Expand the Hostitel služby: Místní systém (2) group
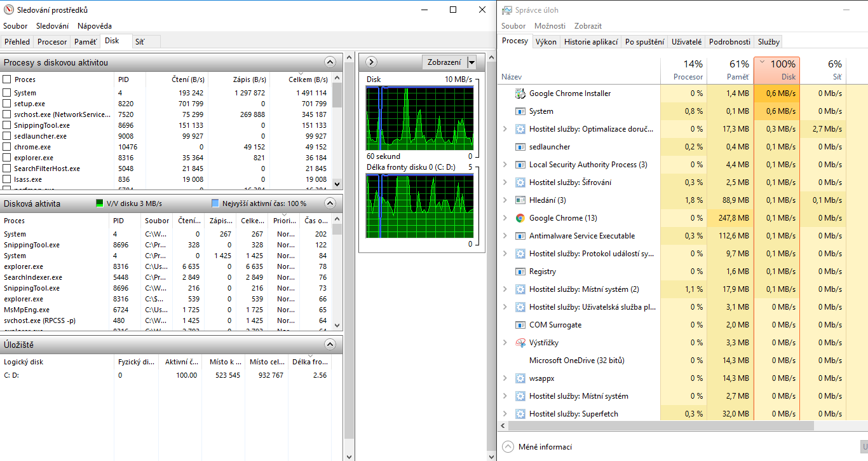This screenshot has width=868, height=461. 505,289
